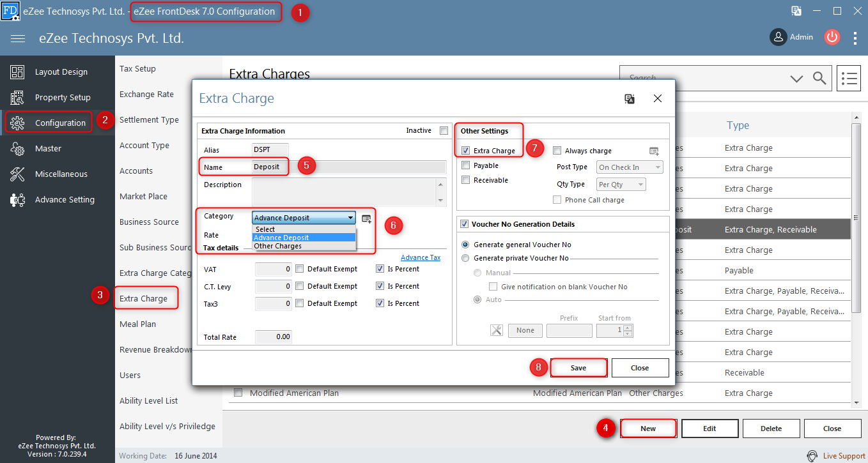The width and height of the screenshot is (868, 463).
Task: Open Exchange Rate settings
Action: (146, 94)
